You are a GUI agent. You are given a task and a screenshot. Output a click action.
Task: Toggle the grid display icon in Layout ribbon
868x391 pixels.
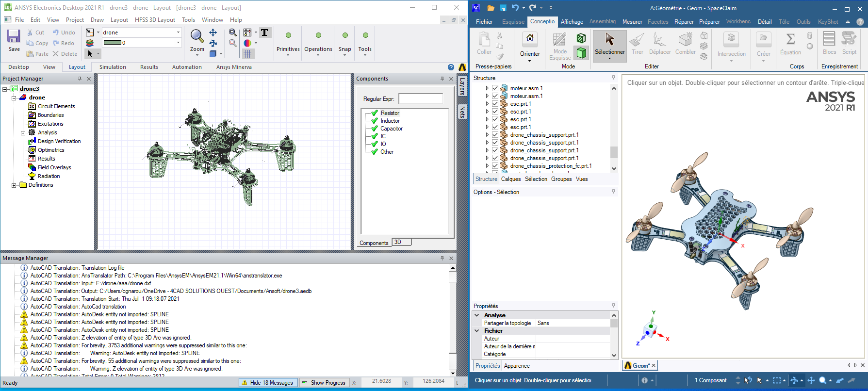coord(247,54)
